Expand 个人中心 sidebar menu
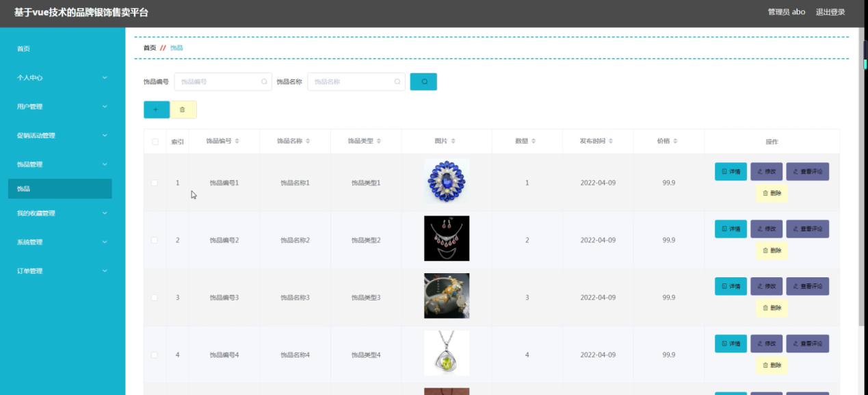The height and width of the screenshot is (395, 868). [62, 78]
